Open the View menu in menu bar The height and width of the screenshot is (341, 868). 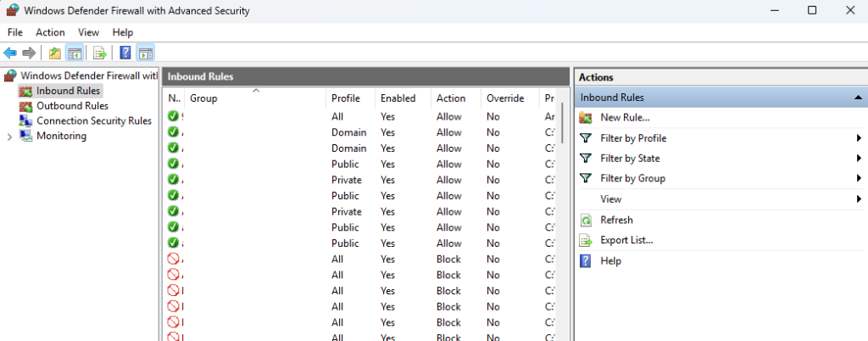pyautogui.click(x=88, y=33)
